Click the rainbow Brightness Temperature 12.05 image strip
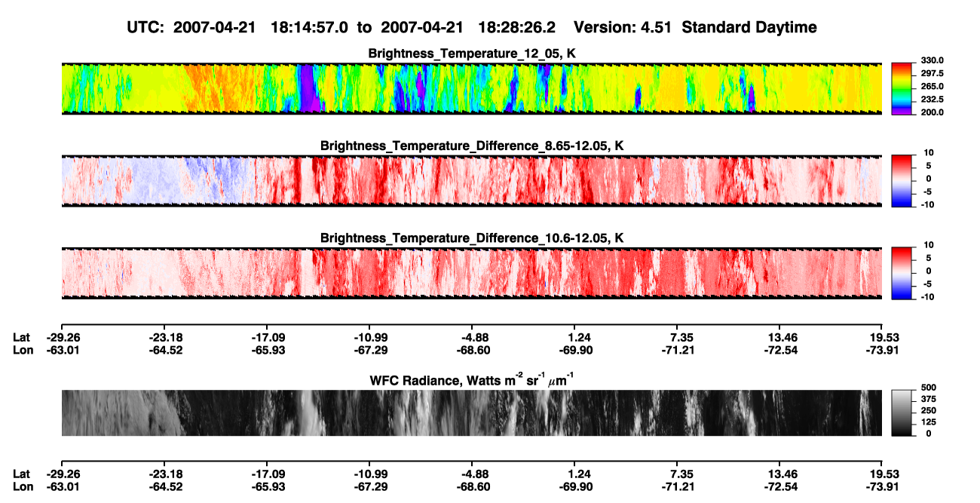This screenshot has width=980, height=503. click(471, 88)
